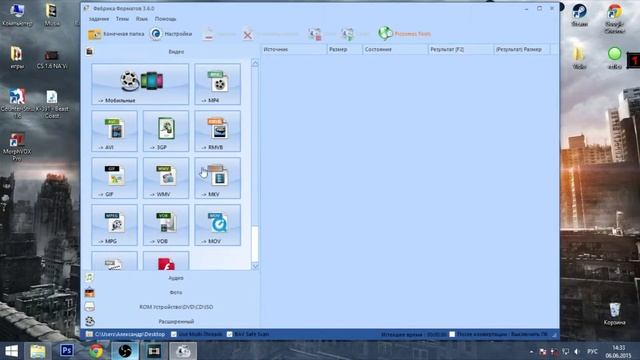The width and height of the screenshot is (640, 360).
Task: Expand the ROM Device DVD CD ISO category
Action: pyautogui.click(x=176, y=307)
